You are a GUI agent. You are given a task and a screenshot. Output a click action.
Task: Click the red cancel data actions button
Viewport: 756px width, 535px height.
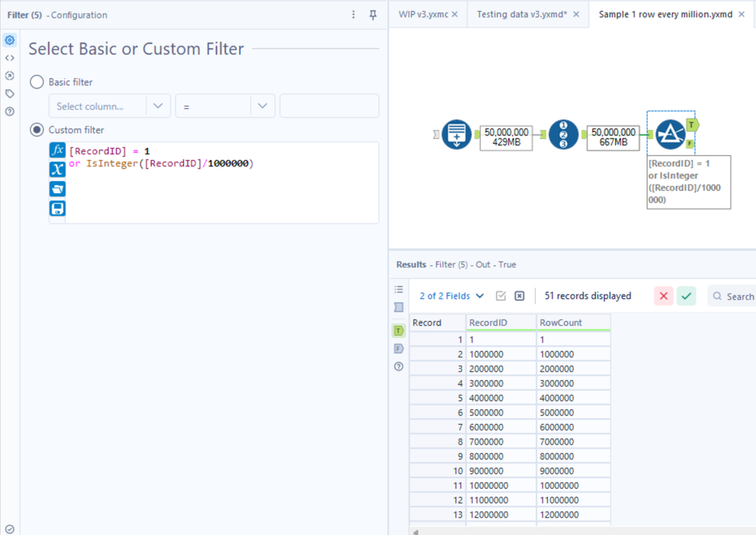[664, 296]
